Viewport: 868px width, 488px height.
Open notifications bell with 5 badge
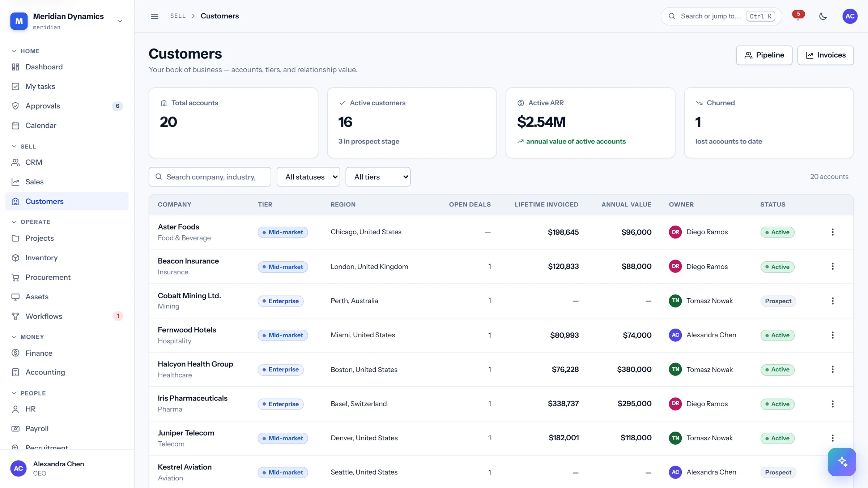(x=798, y=16)
